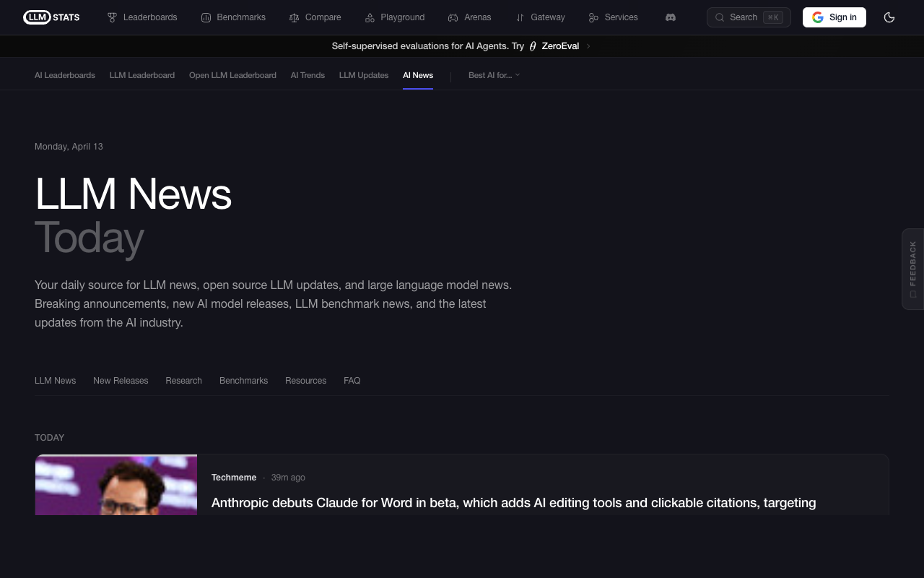Click the ZeroEval banner arrow

pyautogui.click(x=588, y=46)
